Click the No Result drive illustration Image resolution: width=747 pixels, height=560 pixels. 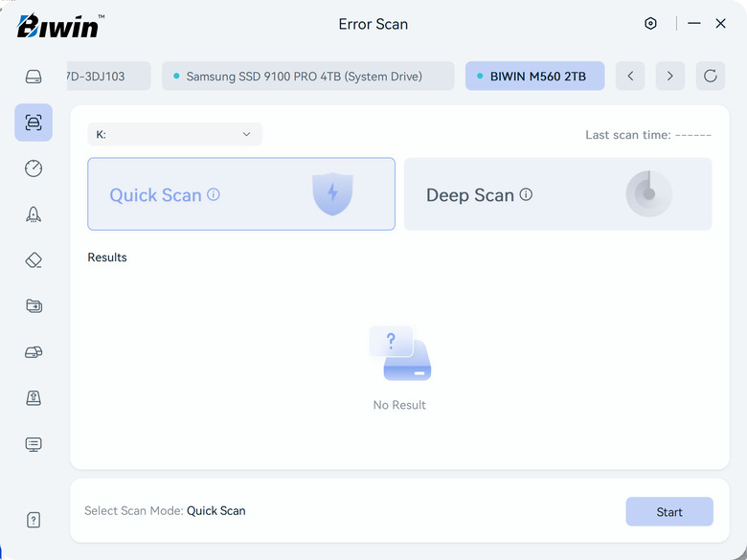400,353
